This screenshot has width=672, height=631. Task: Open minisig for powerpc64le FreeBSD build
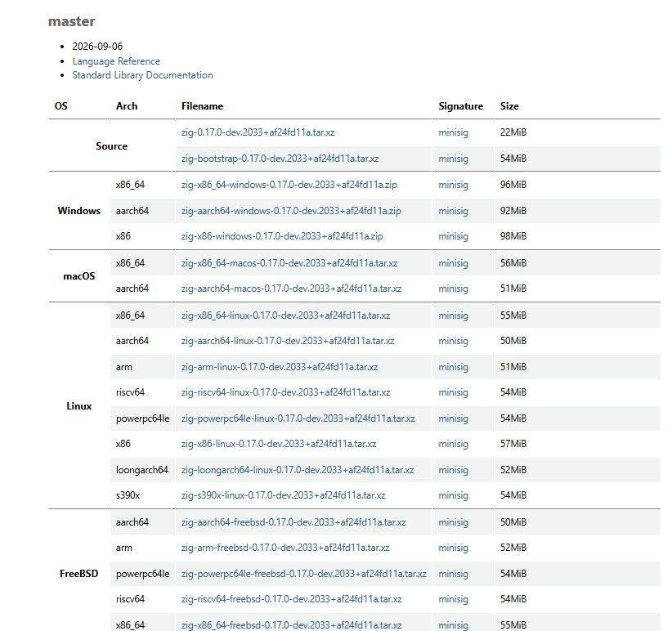click(x=454, y=574)
